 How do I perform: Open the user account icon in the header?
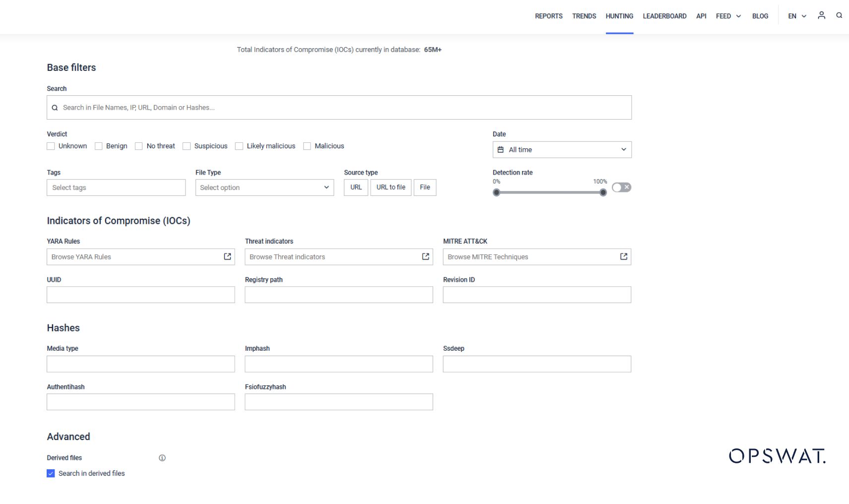(x=821, y=15)
